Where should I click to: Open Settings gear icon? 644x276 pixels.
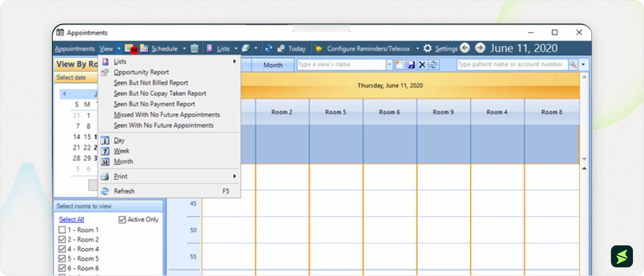[428, 48]
